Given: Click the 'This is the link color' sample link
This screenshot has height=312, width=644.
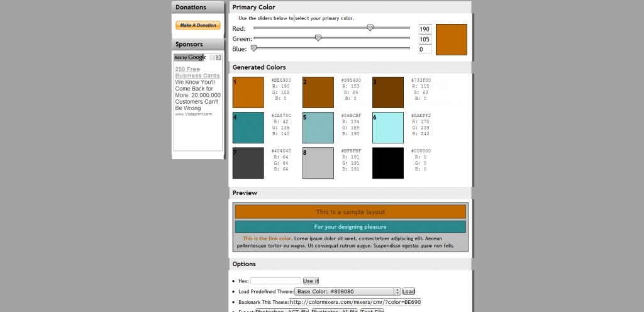Looking at the screenshot, I should [267, 238].
